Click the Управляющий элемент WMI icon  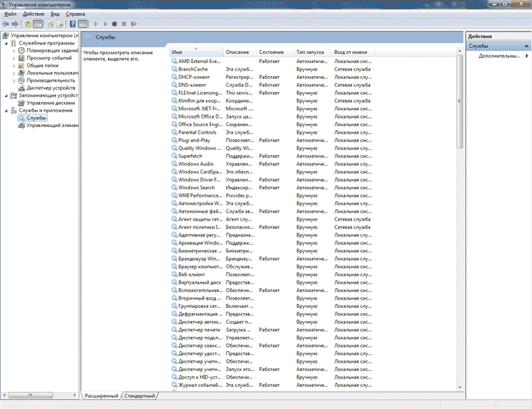(21, 125)
